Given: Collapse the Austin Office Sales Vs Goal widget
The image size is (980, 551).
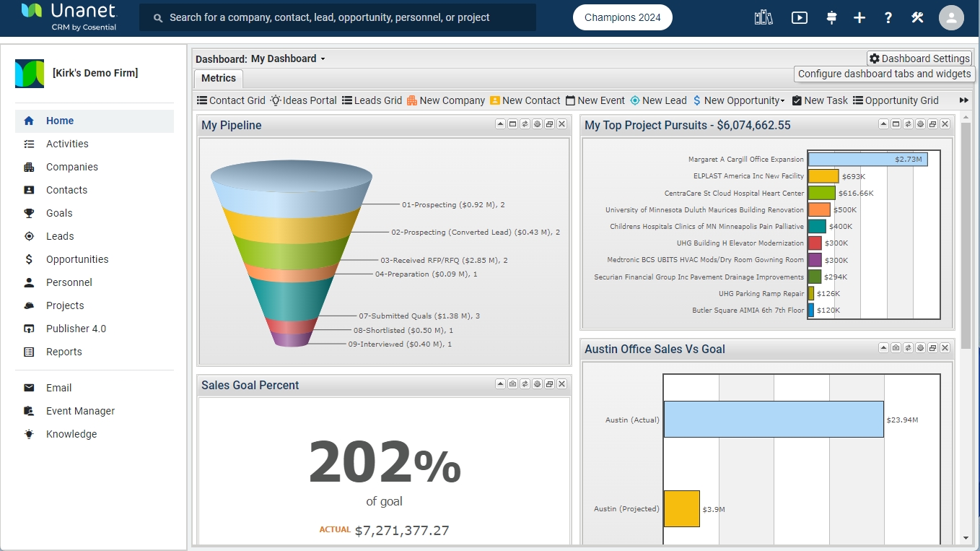Looking at the screenshot, I should pos(883,348).
